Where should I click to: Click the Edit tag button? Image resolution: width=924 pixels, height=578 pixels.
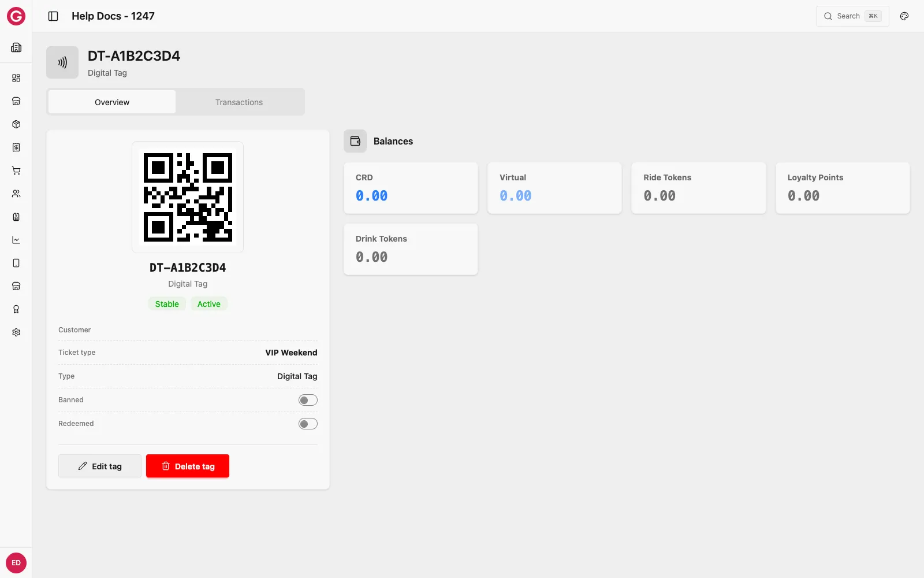(100, 466)
